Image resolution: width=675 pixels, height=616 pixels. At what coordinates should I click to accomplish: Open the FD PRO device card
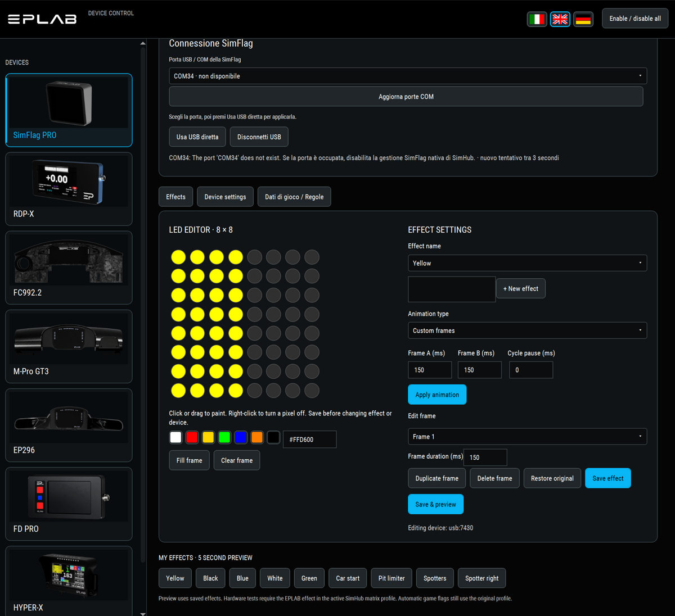tap(69, 504)
